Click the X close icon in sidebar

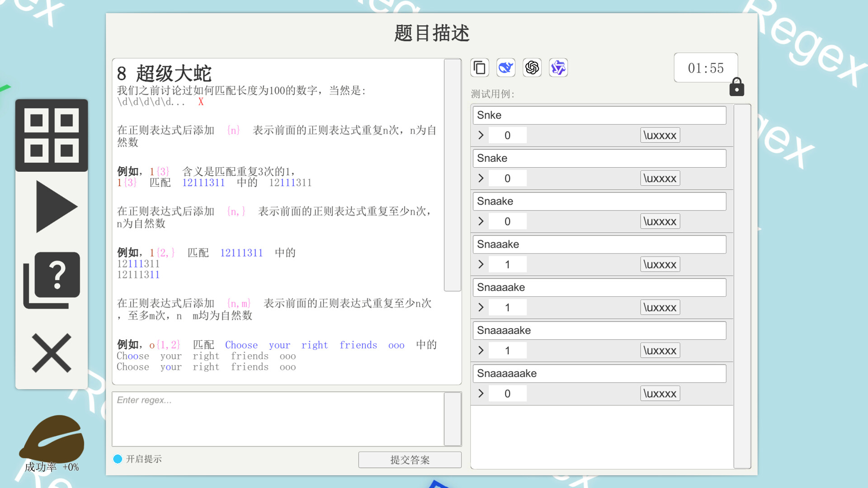tap(52, 353)
